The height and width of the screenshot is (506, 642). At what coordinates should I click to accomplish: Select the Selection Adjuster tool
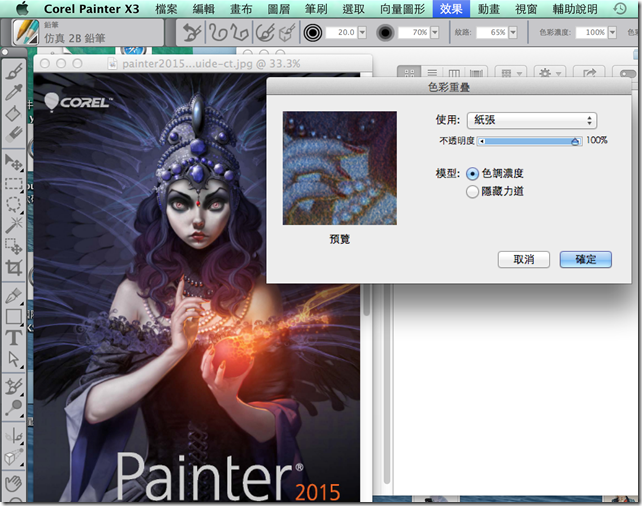point(14,246)
